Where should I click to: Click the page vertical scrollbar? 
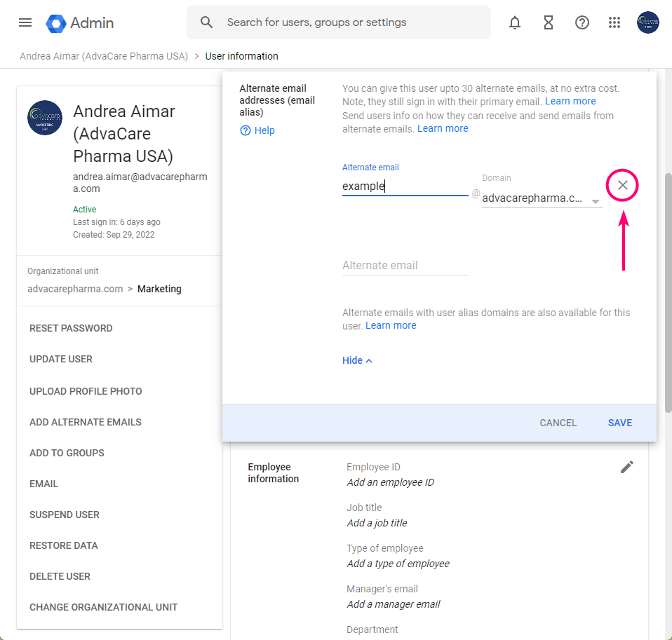668,292
